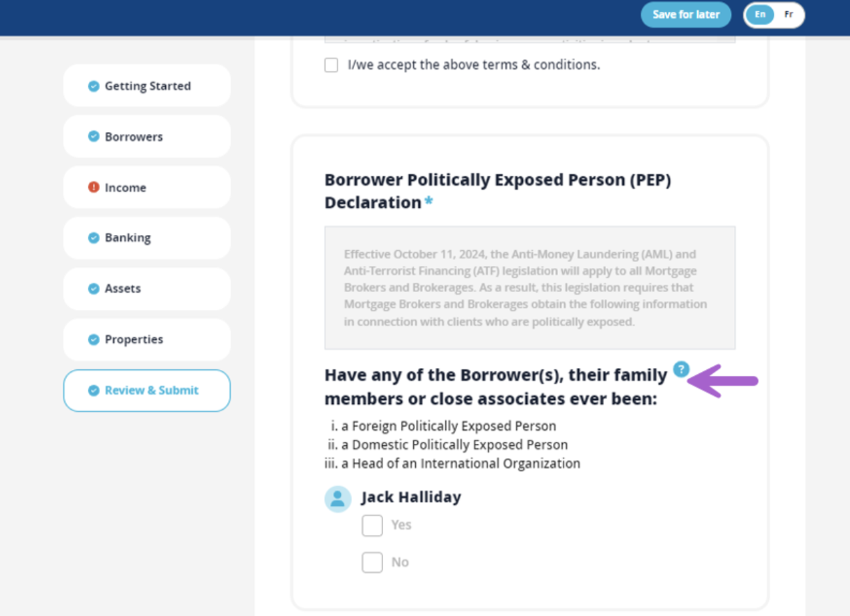The height and width of the screenshot is (616, 850).
Task: Open the Income step
Action: (x=147, y=187)
